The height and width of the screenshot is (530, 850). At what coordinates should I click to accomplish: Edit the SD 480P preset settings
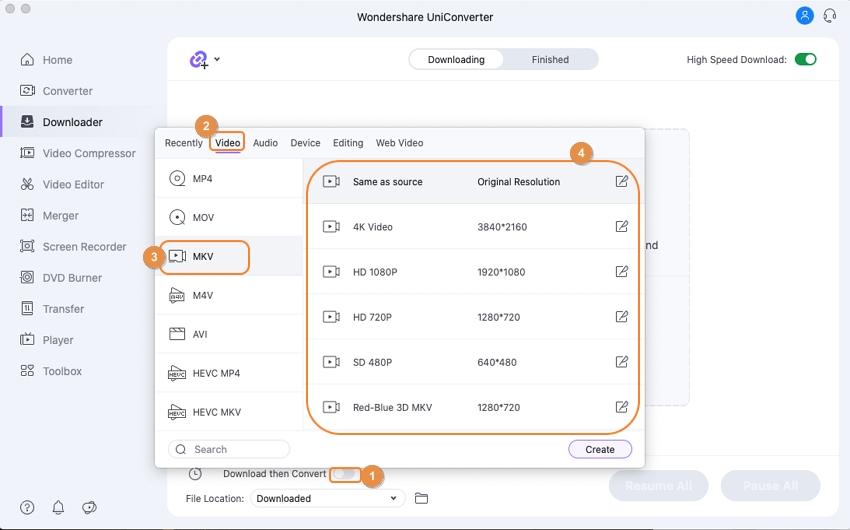pyautogui.click(x=622, y=361)
